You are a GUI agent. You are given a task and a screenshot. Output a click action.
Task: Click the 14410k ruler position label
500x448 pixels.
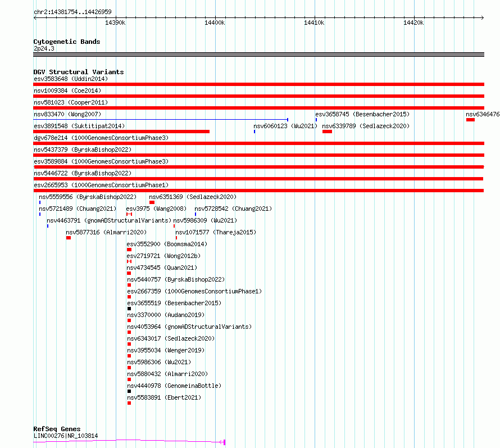pyautogui.click(x=314, y=22)
